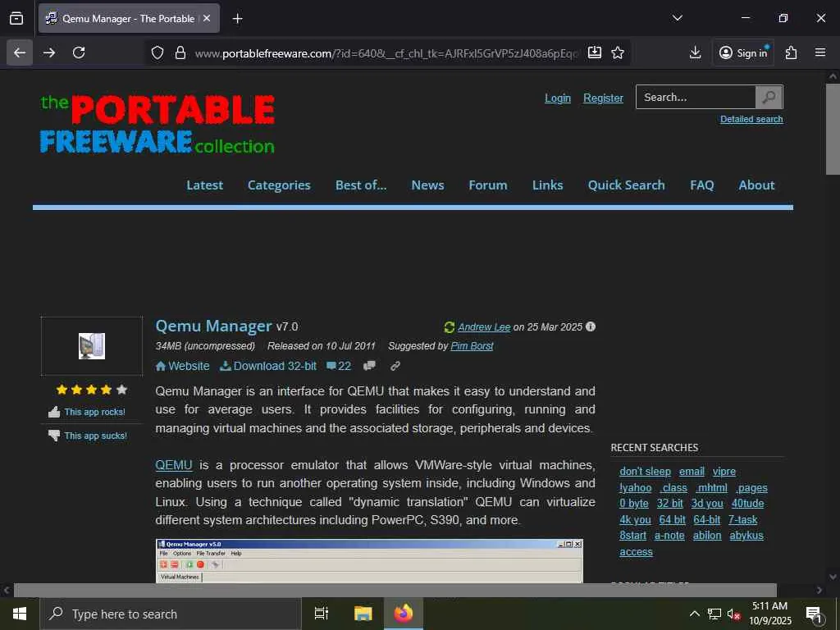
Task: Go to News section
Action: pos(427,185)
